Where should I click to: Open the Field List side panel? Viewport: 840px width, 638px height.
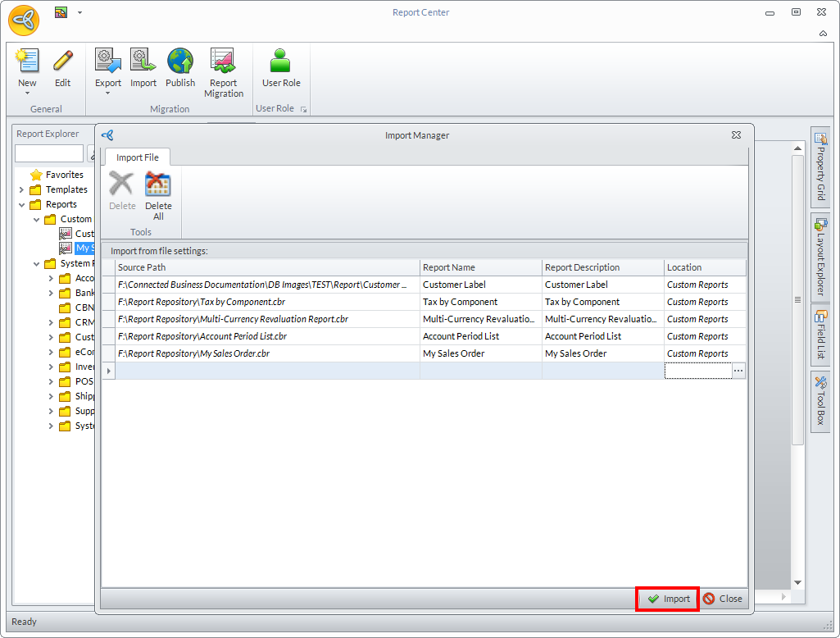[x=820, y=333]
